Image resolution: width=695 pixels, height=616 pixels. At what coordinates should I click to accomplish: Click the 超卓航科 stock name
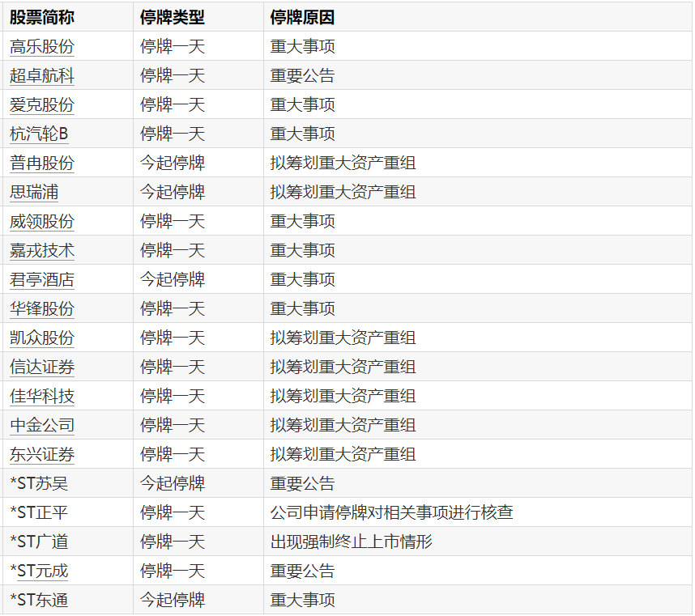(x=41, y=76)
